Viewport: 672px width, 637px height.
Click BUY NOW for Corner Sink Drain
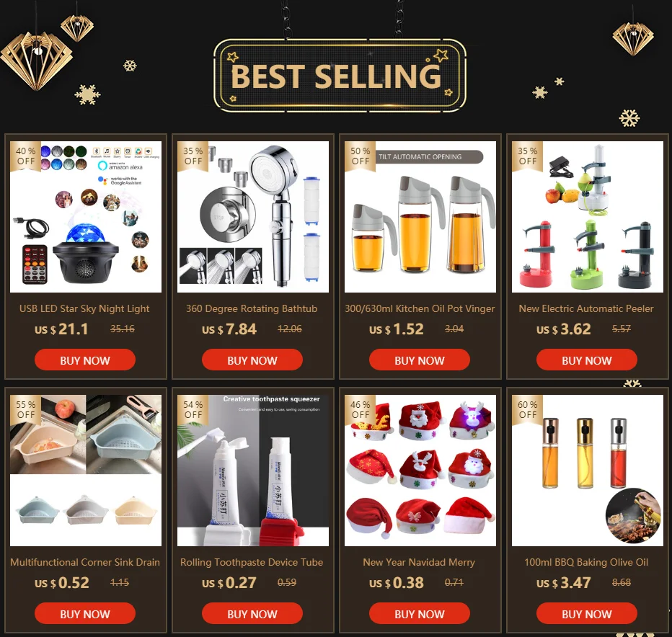coord(85,613)
